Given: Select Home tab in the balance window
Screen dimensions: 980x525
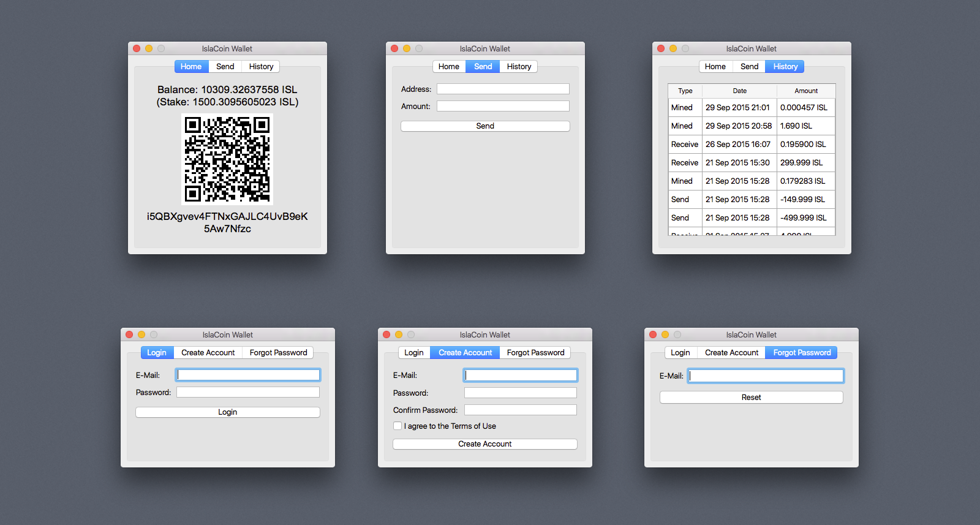Looking at the screenshot, I should (191, 67).
